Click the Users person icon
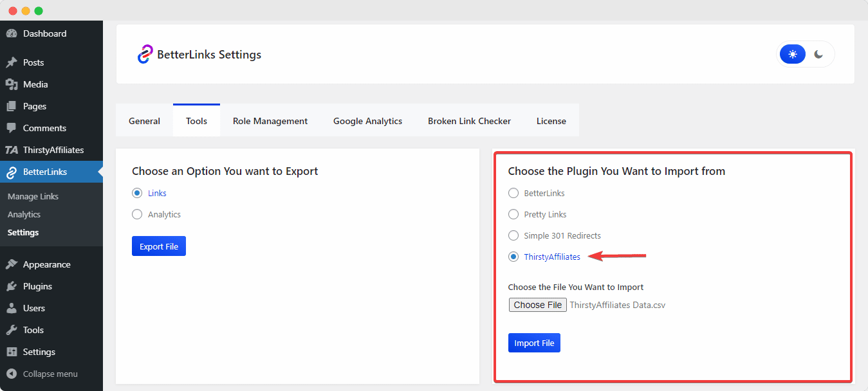 (12, 308)
